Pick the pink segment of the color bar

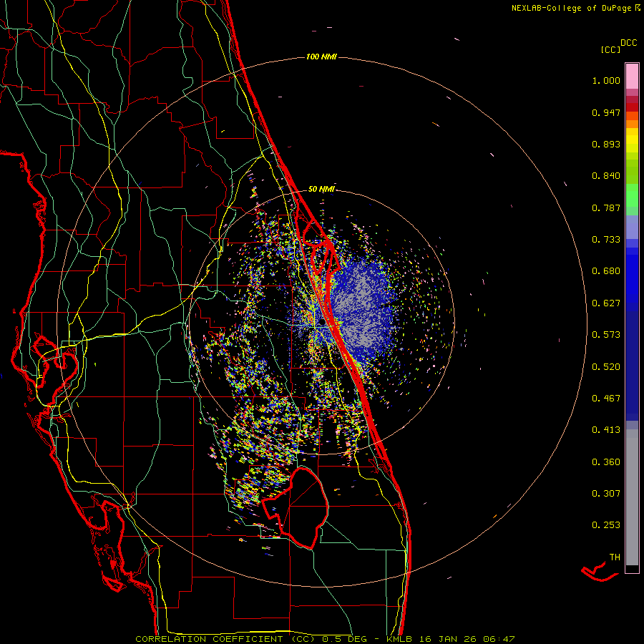(x=632, y=77)
